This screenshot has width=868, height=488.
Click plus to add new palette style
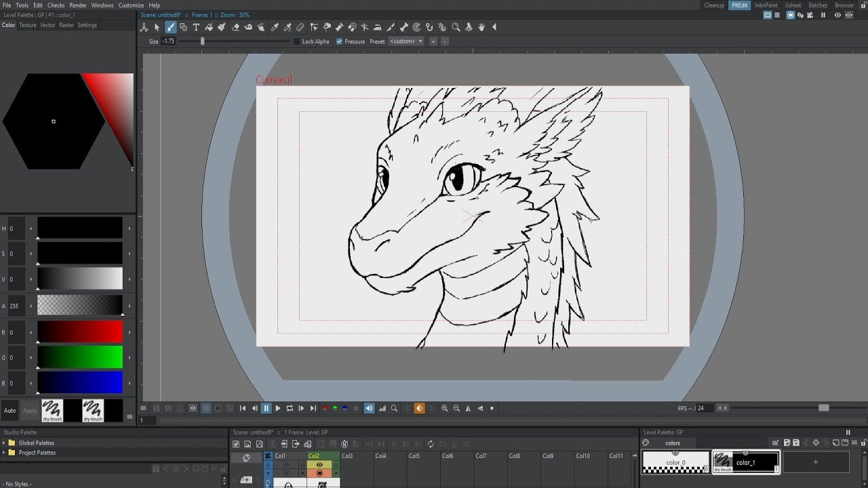[816, 462]
